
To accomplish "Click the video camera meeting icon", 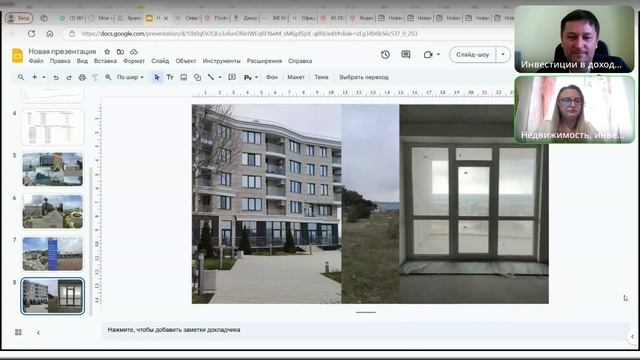I will click(428, 55).
